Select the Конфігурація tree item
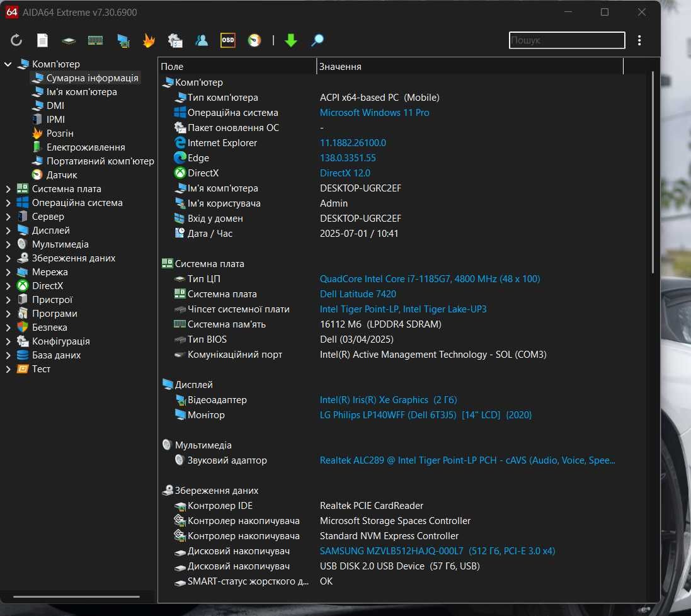 [x=61, y=341]
